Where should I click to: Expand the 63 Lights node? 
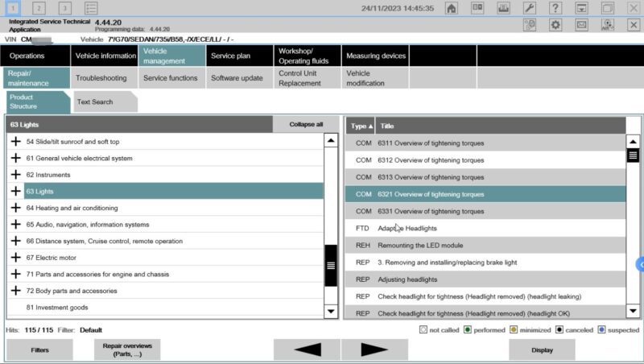[x=15, y=191]
